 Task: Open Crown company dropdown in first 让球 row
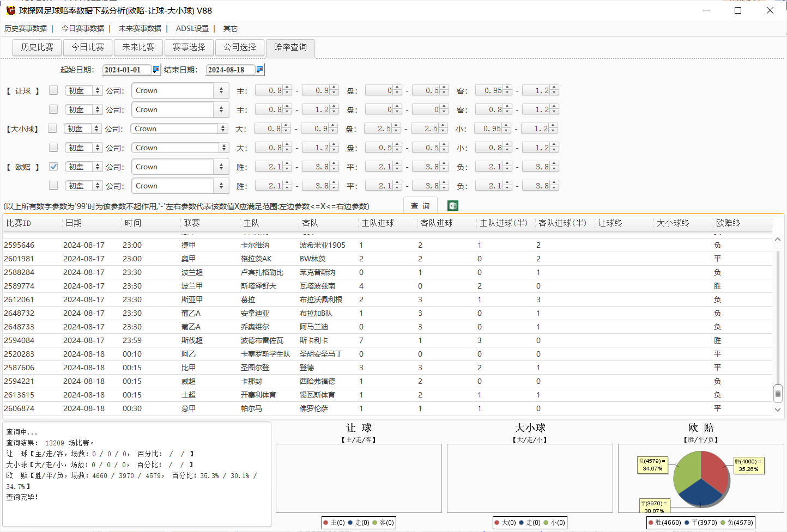180,90
